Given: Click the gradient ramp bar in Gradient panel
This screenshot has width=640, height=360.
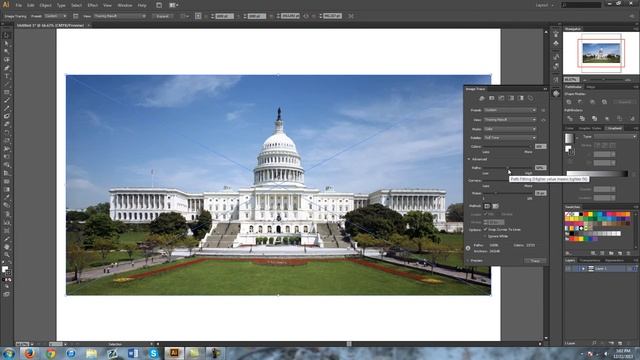Looking at the screenshot, I should point(597,174).
